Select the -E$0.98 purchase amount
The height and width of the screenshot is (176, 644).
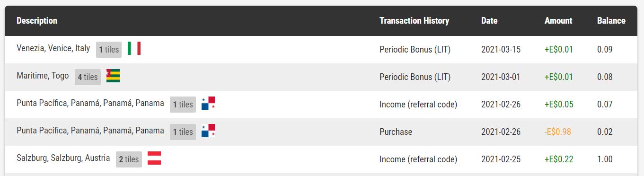[558, 132]
